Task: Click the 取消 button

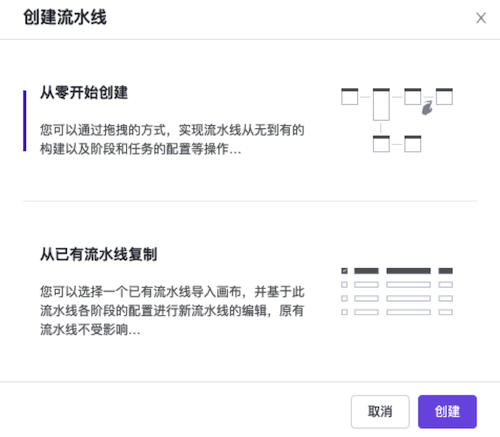Action: pyautogui.click(x=380, y=411)
